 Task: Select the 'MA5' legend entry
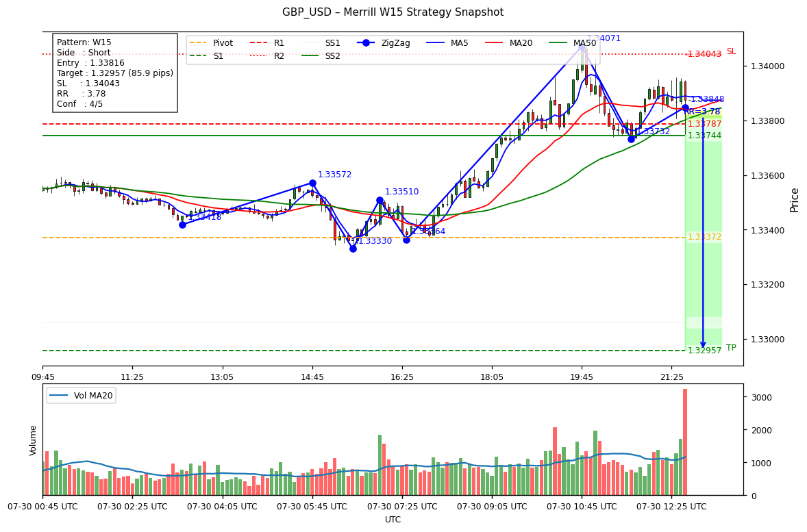tap(448, 43)
